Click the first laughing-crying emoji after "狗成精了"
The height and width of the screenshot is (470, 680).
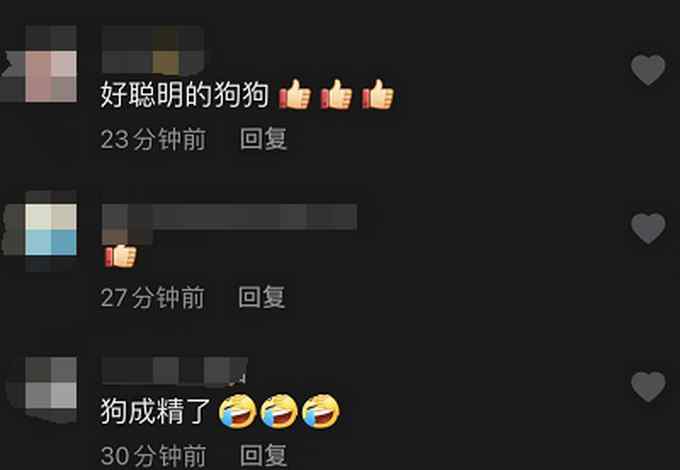(x=237, y=411)
